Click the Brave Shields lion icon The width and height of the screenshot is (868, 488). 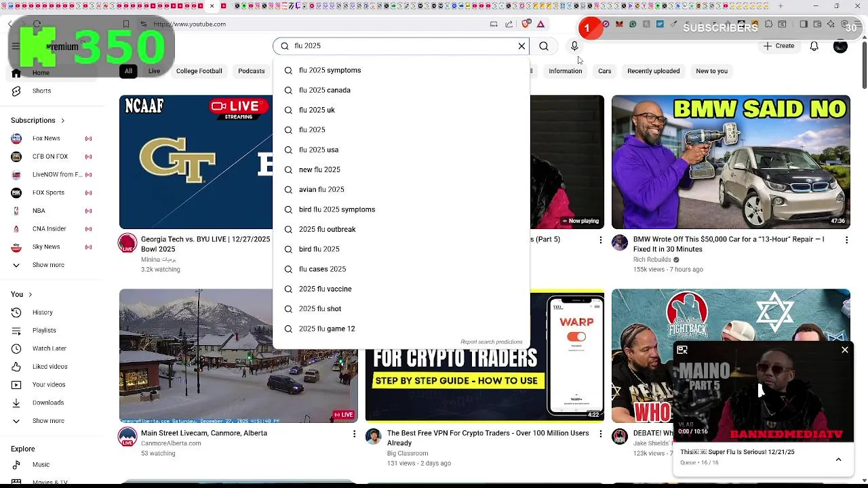(x=526, y=24)
